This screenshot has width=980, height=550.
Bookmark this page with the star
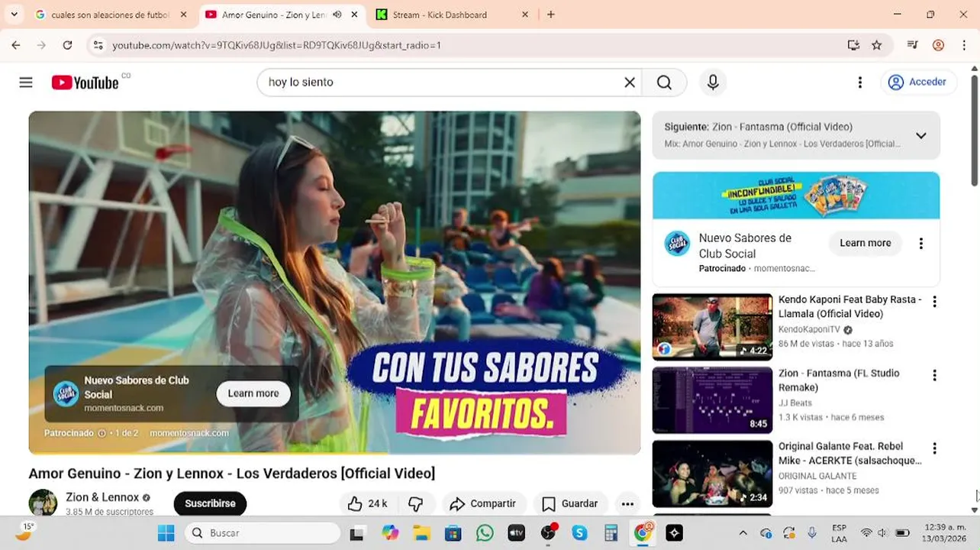pos(877,45)
